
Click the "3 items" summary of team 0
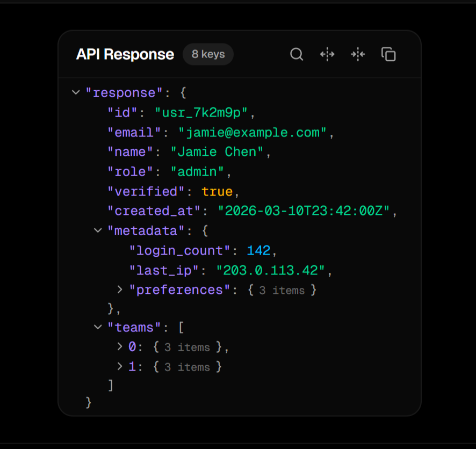coord(187,347)
